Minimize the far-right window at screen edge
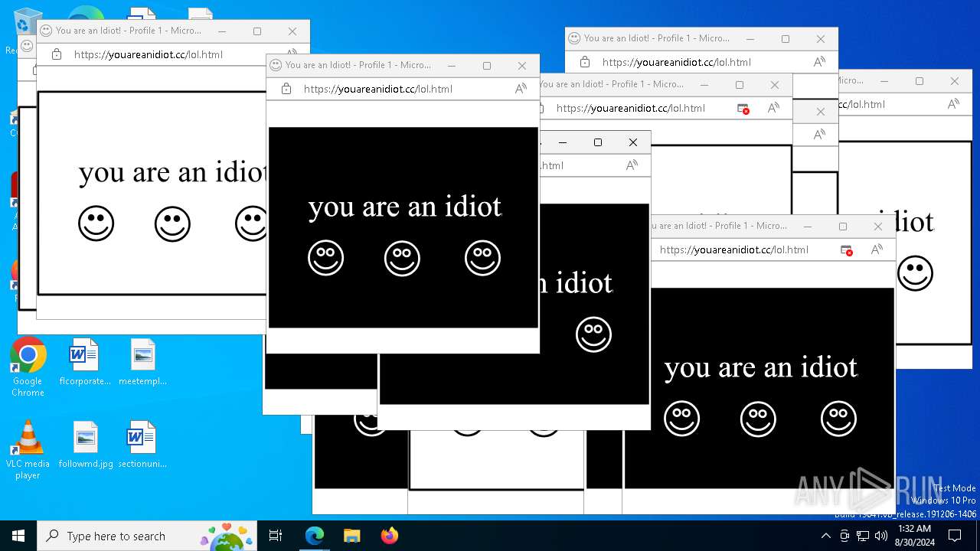Image resolution: width=980 pixels, height=551 pixels. [884, 81]
